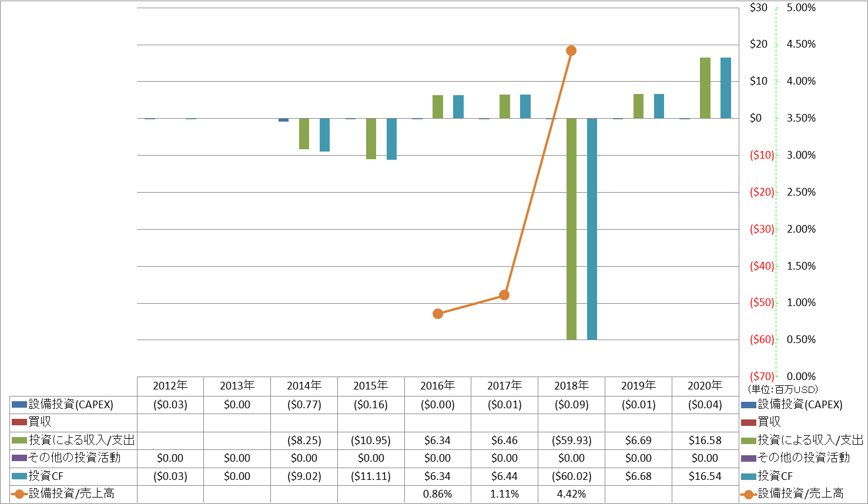Screen dimensions: 868x504
Task: Select 設備投資/売上高 entry in the right-side legend
Action: click(x=792, y=493)
